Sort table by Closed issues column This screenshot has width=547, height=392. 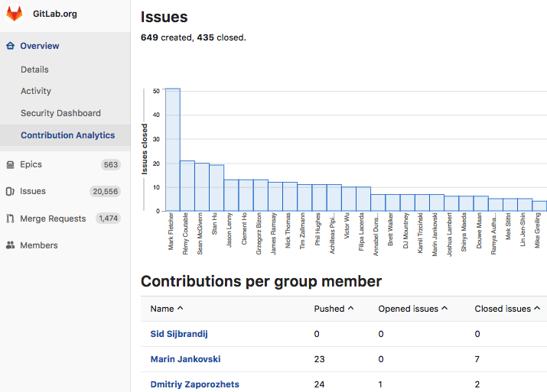pyautogui.click(x=507, y=309)
